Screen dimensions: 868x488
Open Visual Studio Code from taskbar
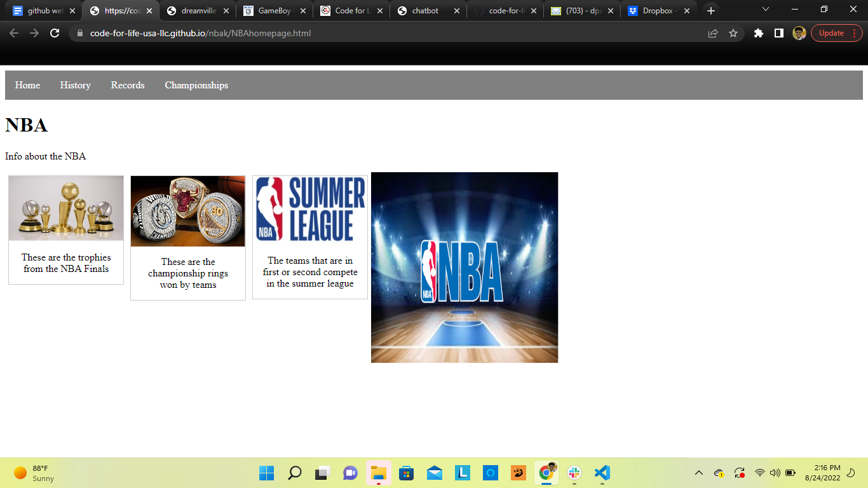[602, 473]
